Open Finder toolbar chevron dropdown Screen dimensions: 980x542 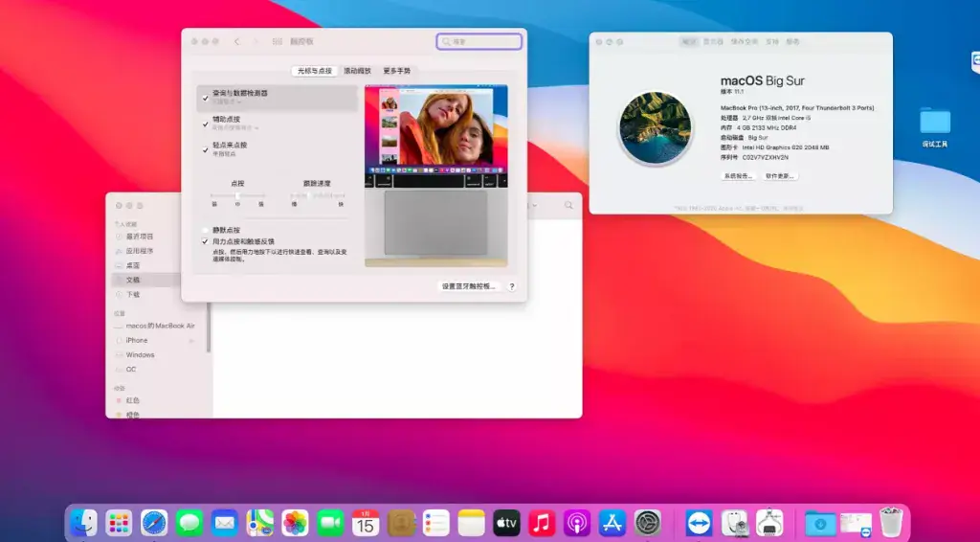(x=534, y=205)
